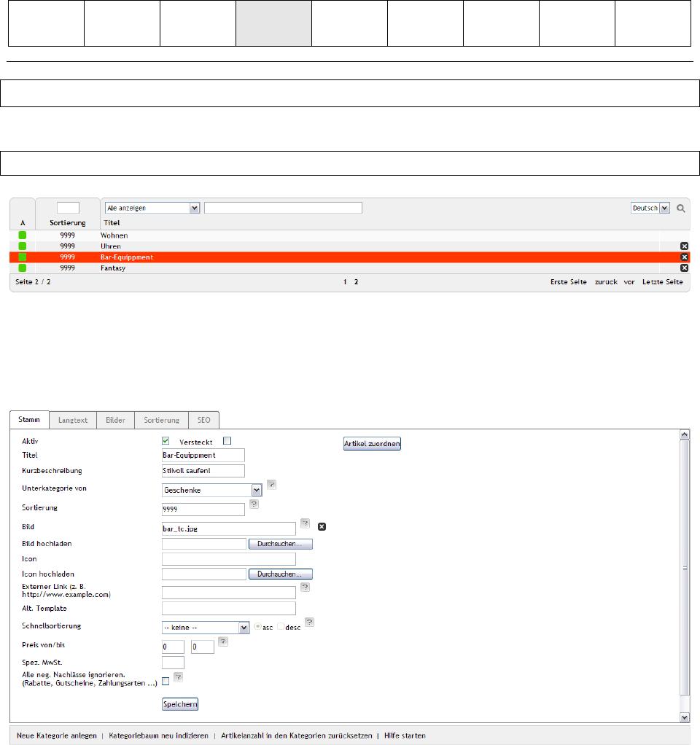The height and width of the screenshot is (745, 700).
Task: Click the scrollbar down arrow in form panel
Action: (685, 717)
